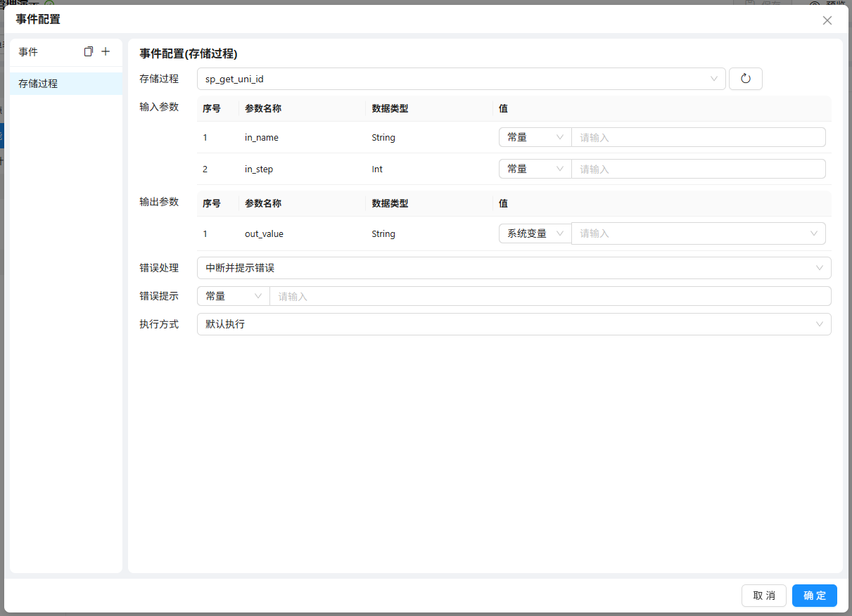Viewport: 852px width, 616px height.
Task: Click the in_name parameter name cell
Action: pyautogui.click(x=262, y=138)
